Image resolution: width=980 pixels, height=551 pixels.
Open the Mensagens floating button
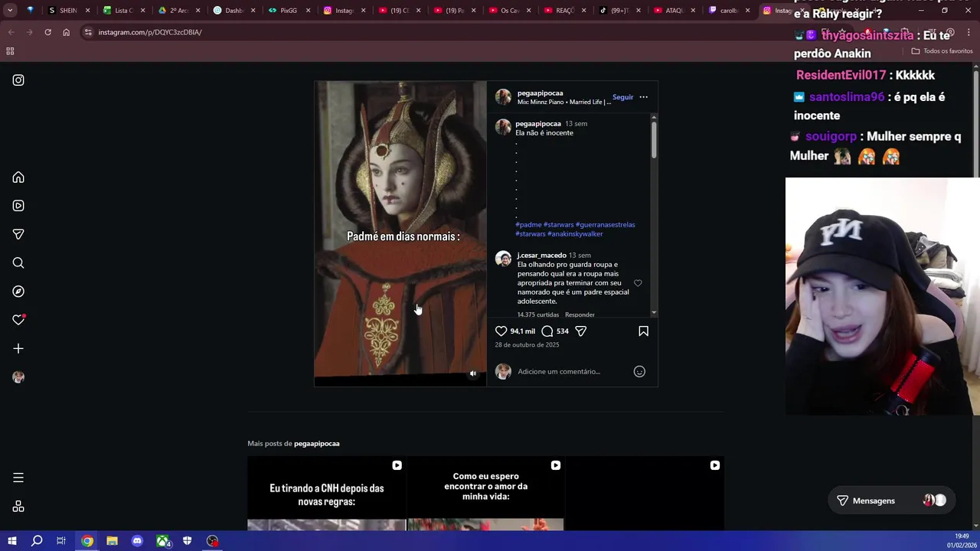(x=892, y=500)
